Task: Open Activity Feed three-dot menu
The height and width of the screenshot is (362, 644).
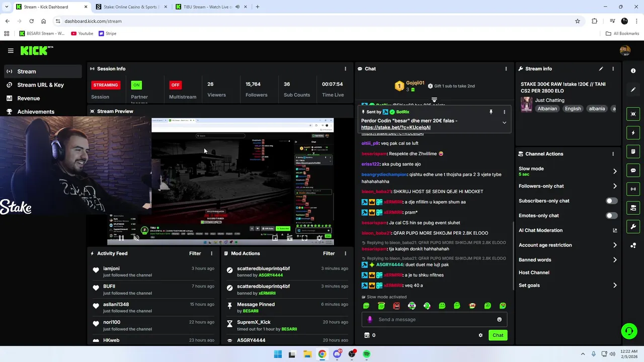Action: (211, 253)
